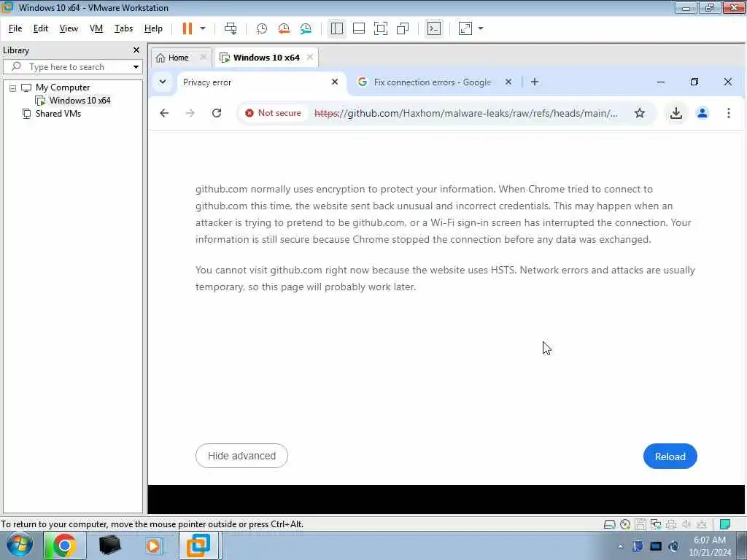Open the media player taskbar icon
The width and height of the screenshot is (747, 560).
coord(153,545)
